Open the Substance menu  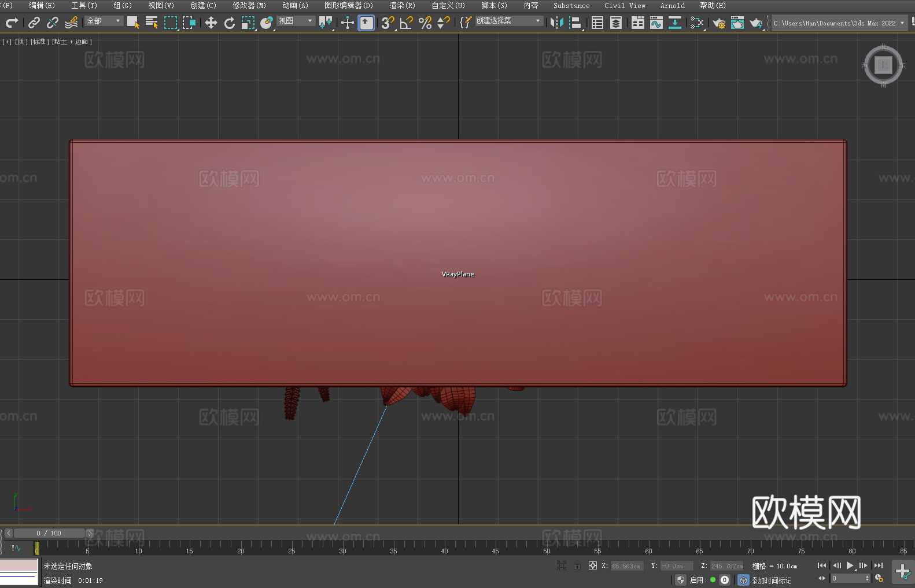571,5
